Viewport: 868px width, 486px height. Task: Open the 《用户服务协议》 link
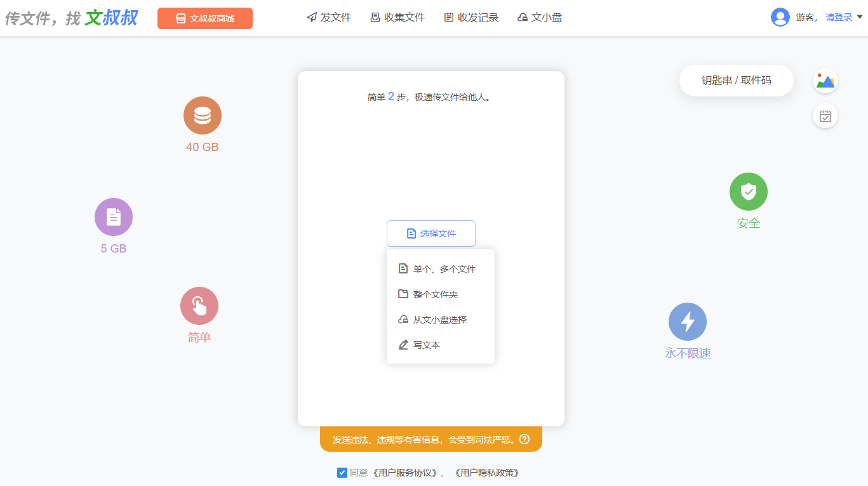405,473
